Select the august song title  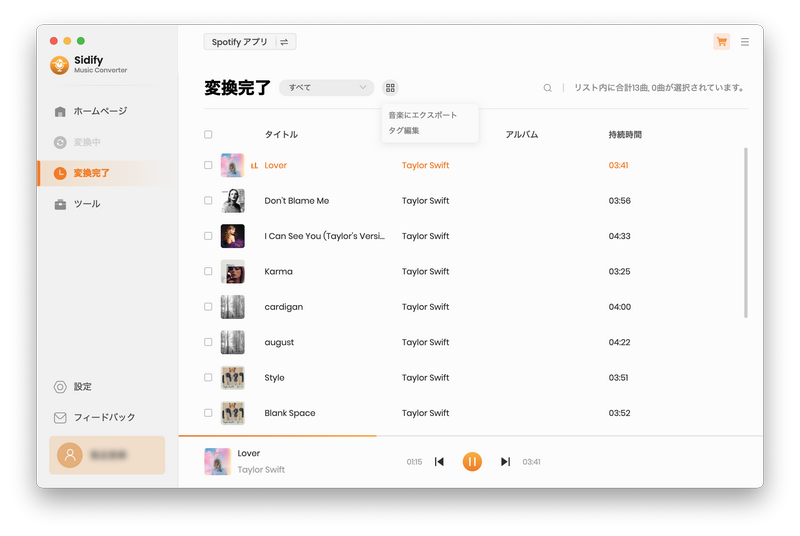tap(279, 343)
